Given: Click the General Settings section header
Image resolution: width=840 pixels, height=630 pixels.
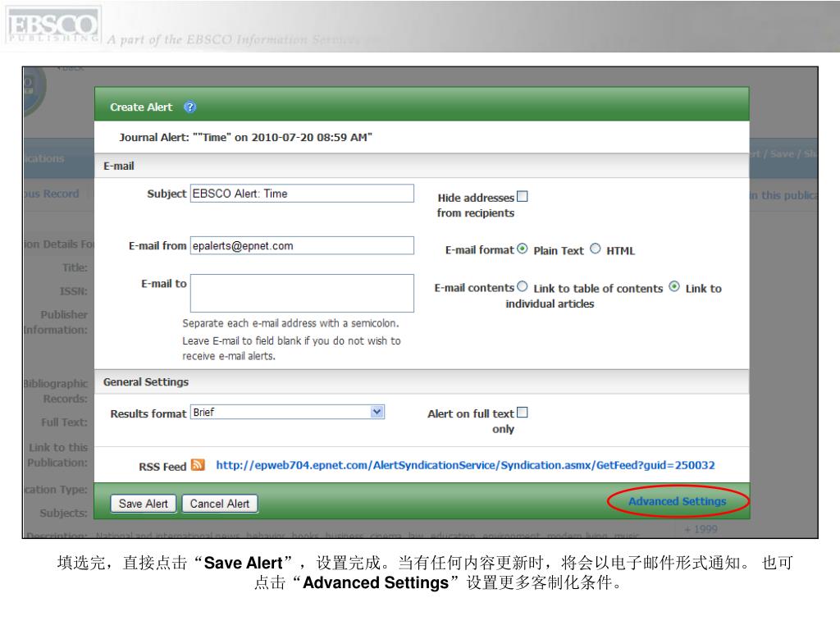Looking at the screenshot, I should [422, 382].
